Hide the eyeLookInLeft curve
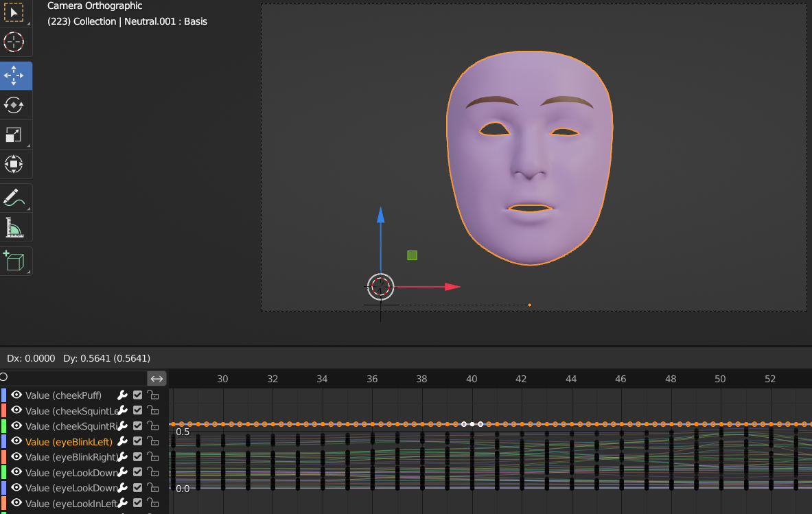The height and width of the screenshot is (514, 812). [16, 503]
